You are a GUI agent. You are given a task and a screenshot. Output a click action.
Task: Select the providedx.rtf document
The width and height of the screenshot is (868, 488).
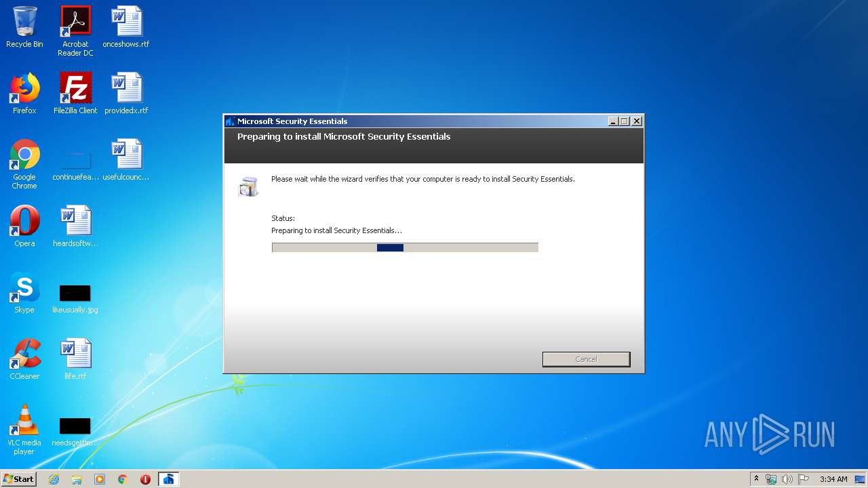(x=126, y=94)
